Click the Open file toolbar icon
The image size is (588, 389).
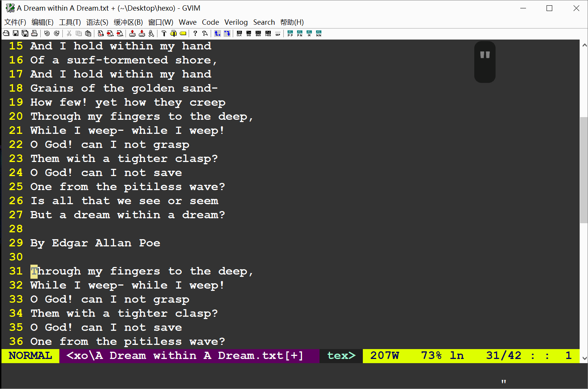[6, 33]
